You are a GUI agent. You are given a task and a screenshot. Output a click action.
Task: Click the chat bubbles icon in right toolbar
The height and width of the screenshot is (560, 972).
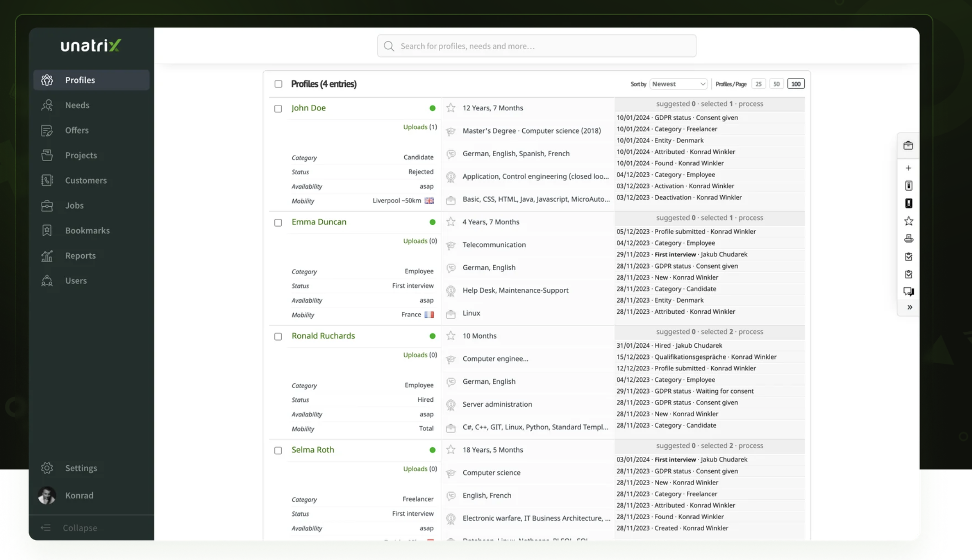point(908,291)
